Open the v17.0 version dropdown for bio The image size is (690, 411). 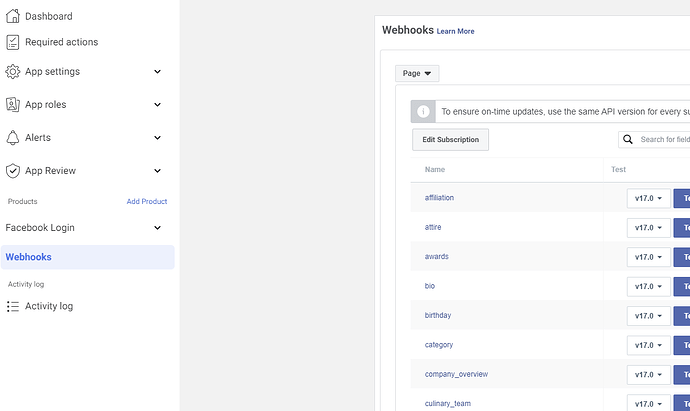(x=649, y=286)
